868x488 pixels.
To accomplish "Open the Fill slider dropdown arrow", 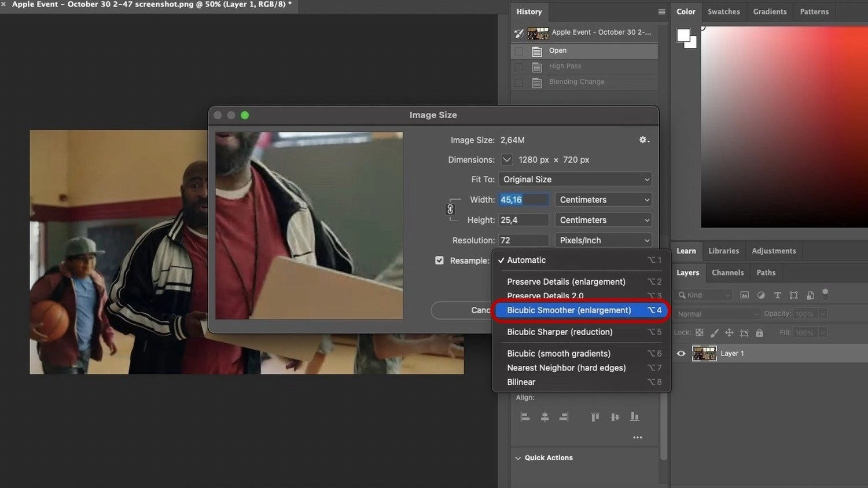I will 823,333.
